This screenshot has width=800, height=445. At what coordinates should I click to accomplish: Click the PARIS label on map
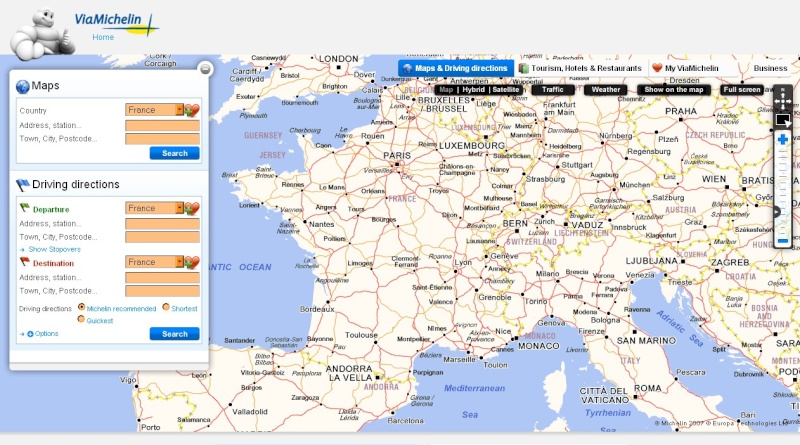[397, 155]
